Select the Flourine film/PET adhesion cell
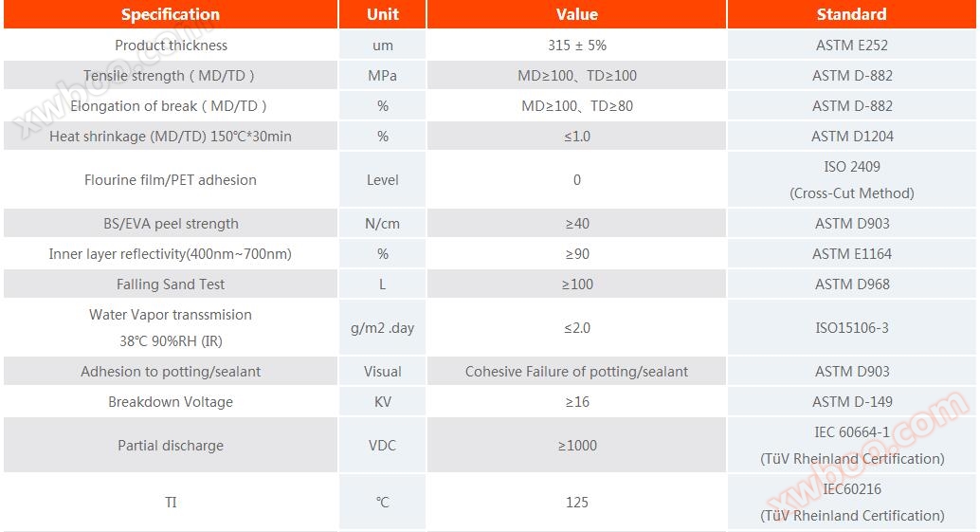This screenshot has width=980, height=532. coord(171,179)
